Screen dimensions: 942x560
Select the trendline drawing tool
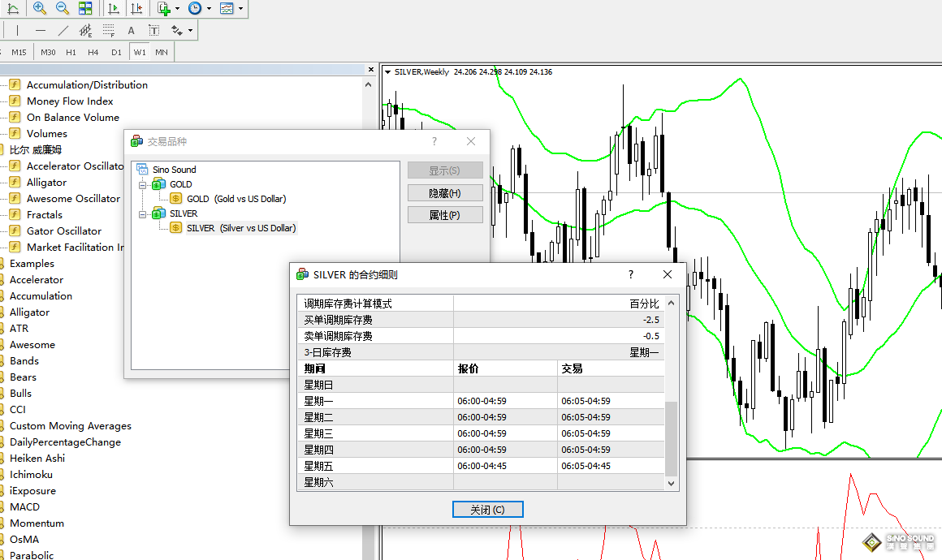(x=63, y=31)
